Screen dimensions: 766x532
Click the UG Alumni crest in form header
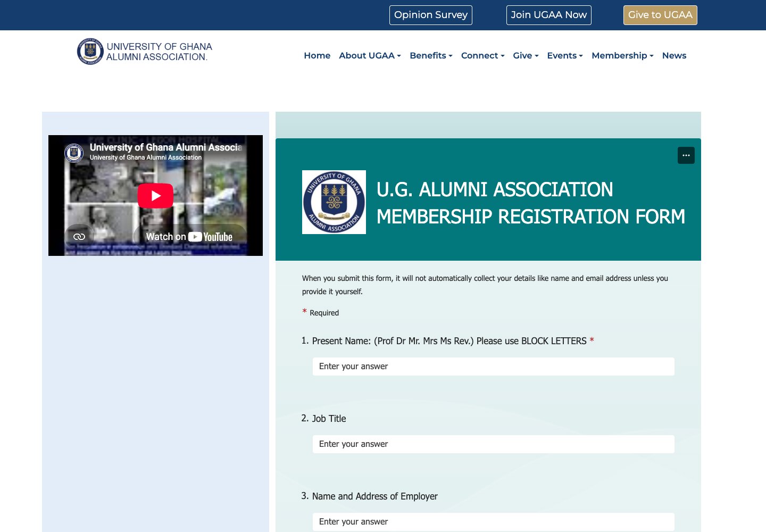(x=334, y=202)
